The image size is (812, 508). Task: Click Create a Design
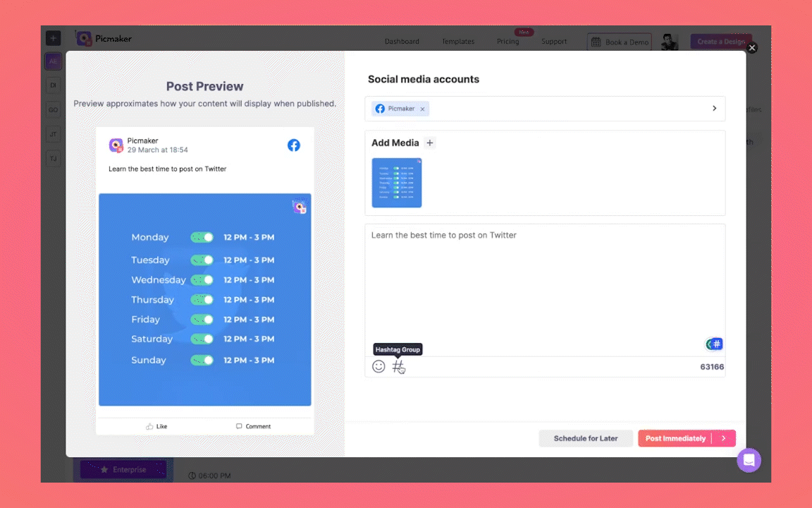(721, 42)
